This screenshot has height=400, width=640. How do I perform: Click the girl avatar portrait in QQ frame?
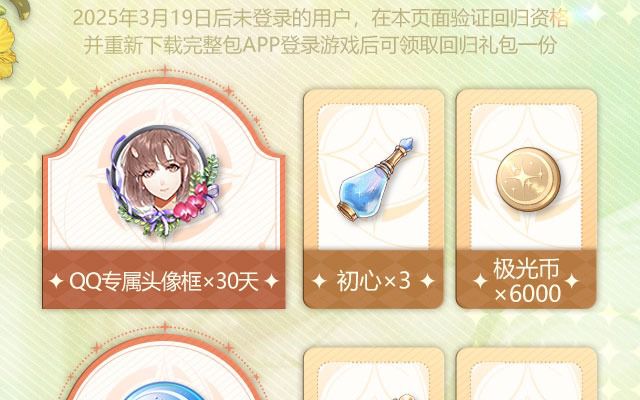point(163,181)
